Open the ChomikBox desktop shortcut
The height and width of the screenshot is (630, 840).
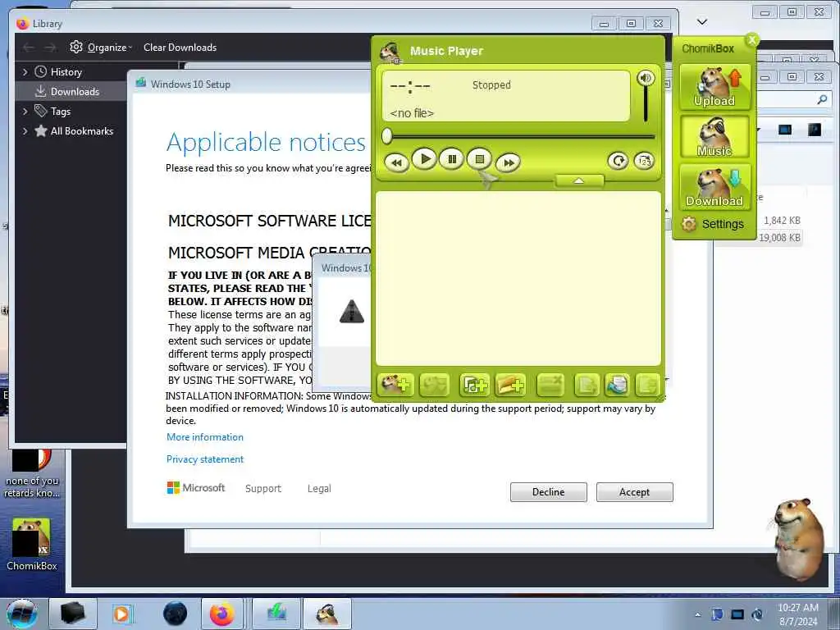click(x=31, y=546)
